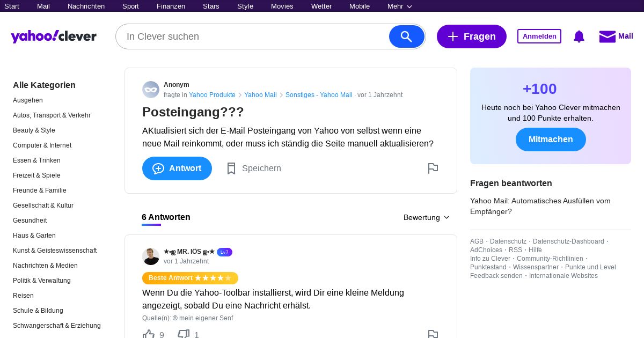Open the notifications bell
The height and width of the screenshot is (338, 644).
pyautogui.click(x=579, y=36)
